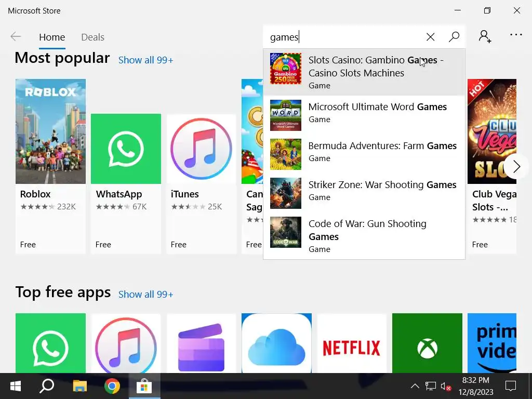532x399 pixels.
Task: Show all 99+ Most popular apps
Action: pyautogui.click(x=146, y=60)
